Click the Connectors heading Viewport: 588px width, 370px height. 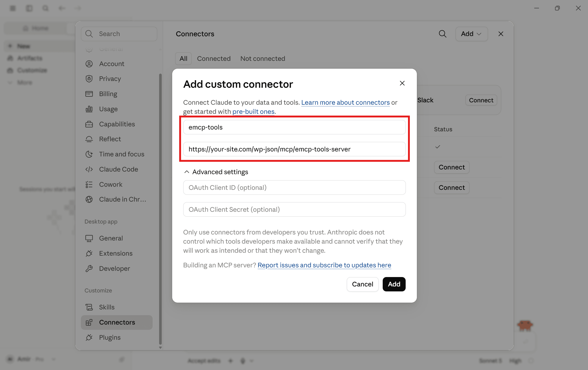click(x=195, y=34)
